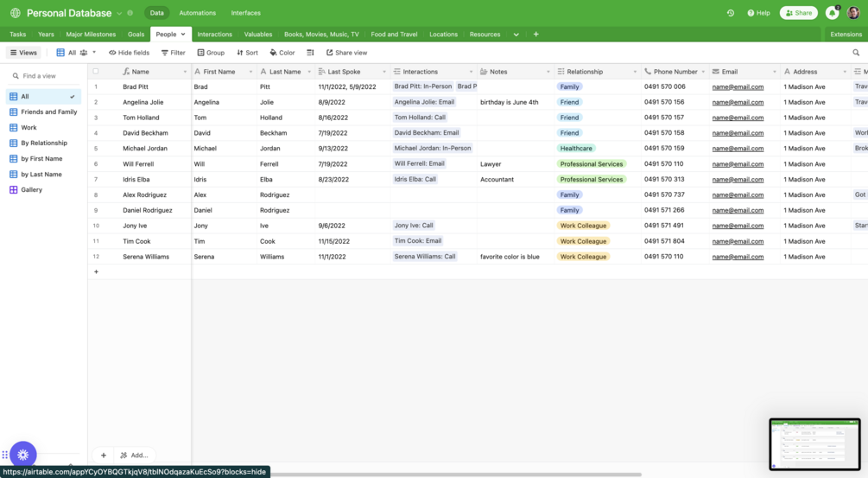Open user profile avatar
This screenshot has height=478, width=868.
coord(853,13)
